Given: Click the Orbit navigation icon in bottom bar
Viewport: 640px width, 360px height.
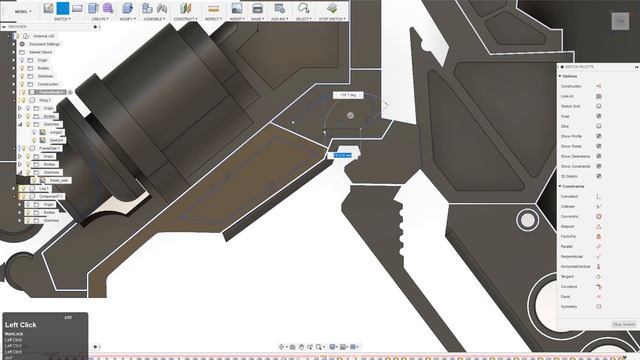Looking at the screenshot, I should [x=281, y=347].
